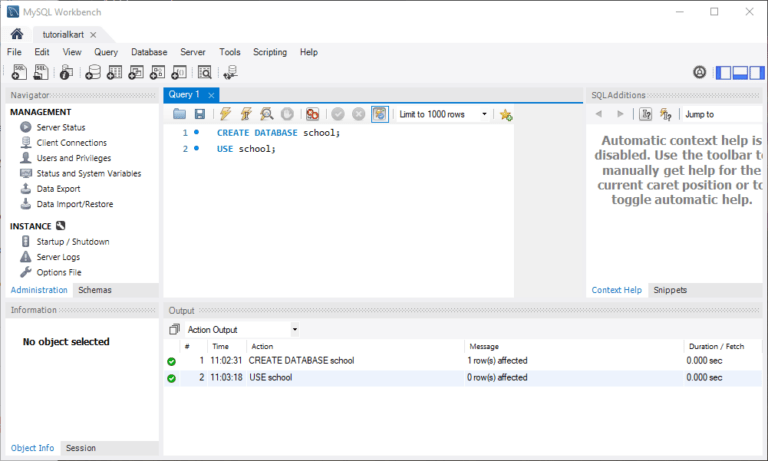Open SQL script file from main toolbar
Image resolution: width=768 pixels, height=461 pixels.
tap(41, 73)
